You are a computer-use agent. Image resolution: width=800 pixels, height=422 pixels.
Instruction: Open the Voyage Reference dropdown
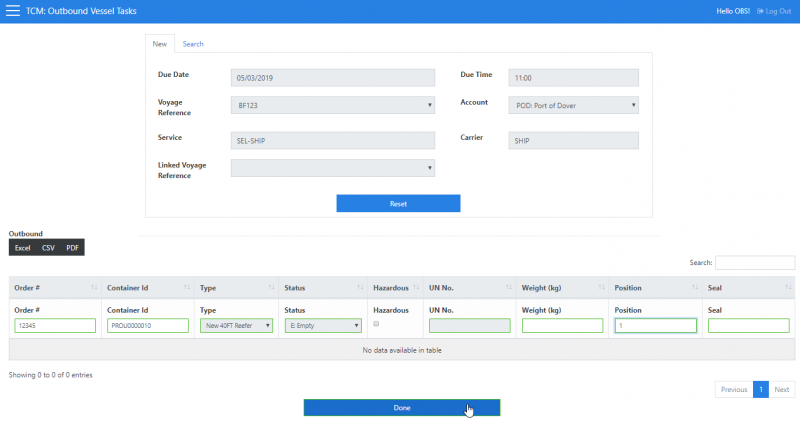332,105
